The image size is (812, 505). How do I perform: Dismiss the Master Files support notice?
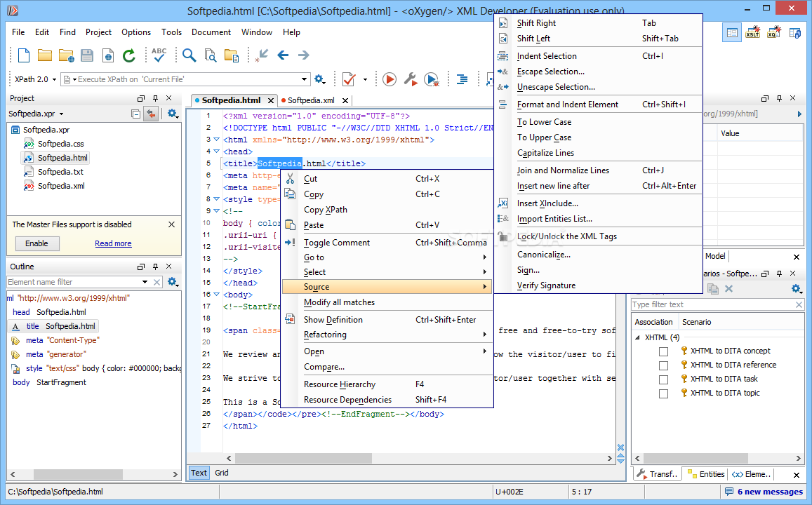pyautogui.click(x=172, y=224)
